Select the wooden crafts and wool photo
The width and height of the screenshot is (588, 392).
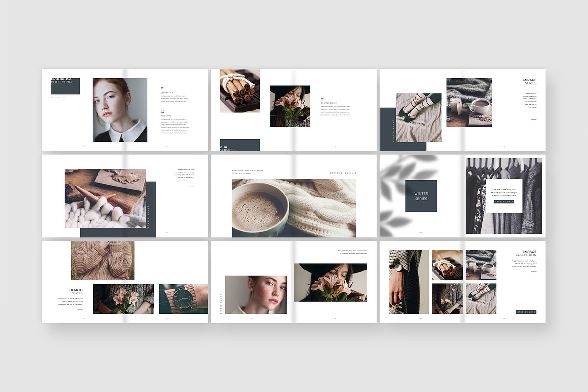tap(105, 198)
